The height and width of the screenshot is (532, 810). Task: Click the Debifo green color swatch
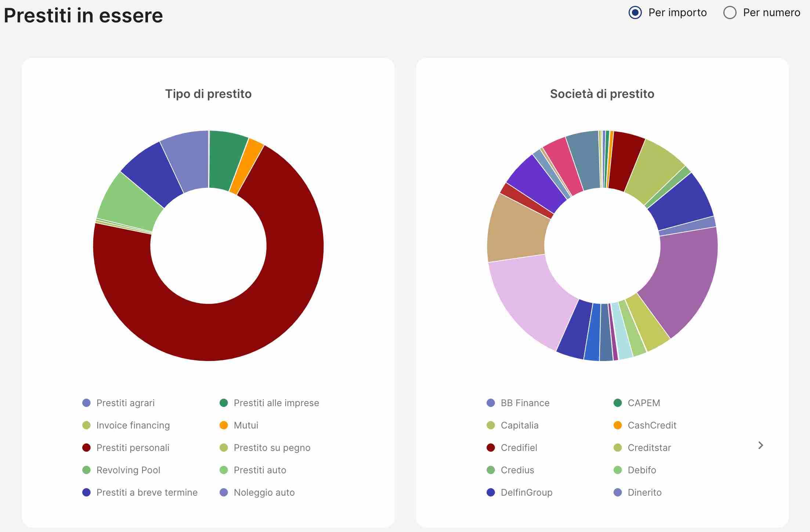click(618, 470)
